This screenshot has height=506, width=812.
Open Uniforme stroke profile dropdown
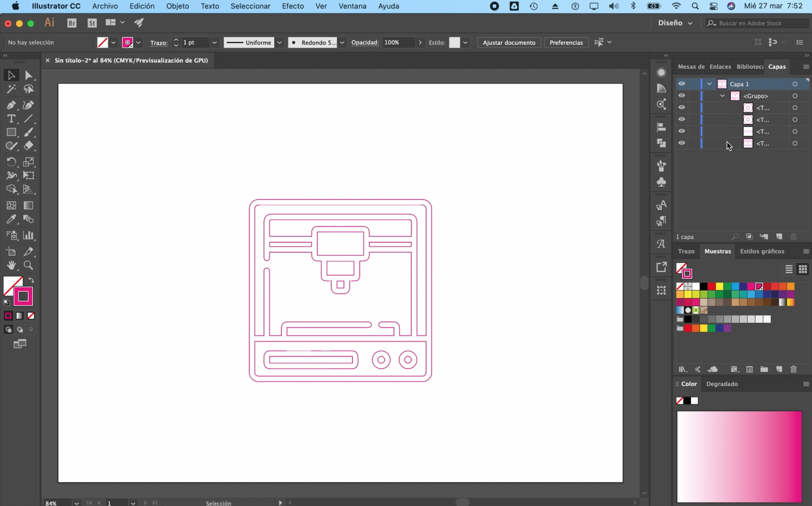click(x=279, y=43)
